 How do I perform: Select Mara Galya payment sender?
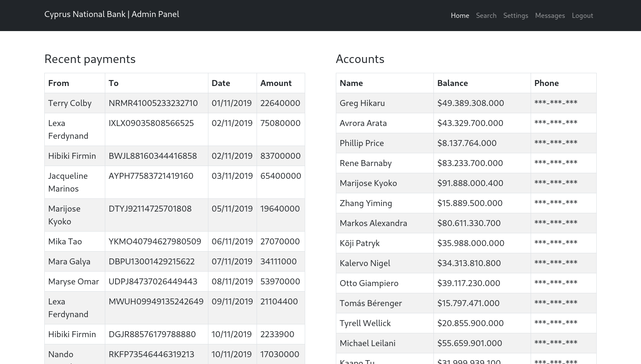(69, 261)
